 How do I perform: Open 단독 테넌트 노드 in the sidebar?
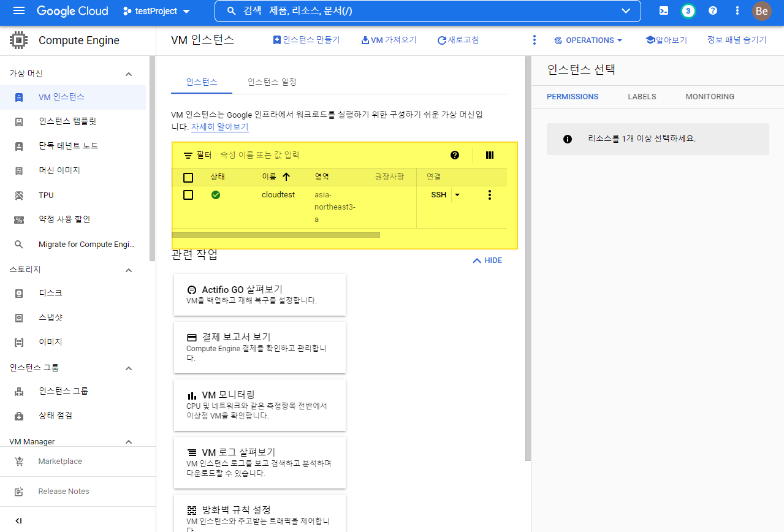73,146
